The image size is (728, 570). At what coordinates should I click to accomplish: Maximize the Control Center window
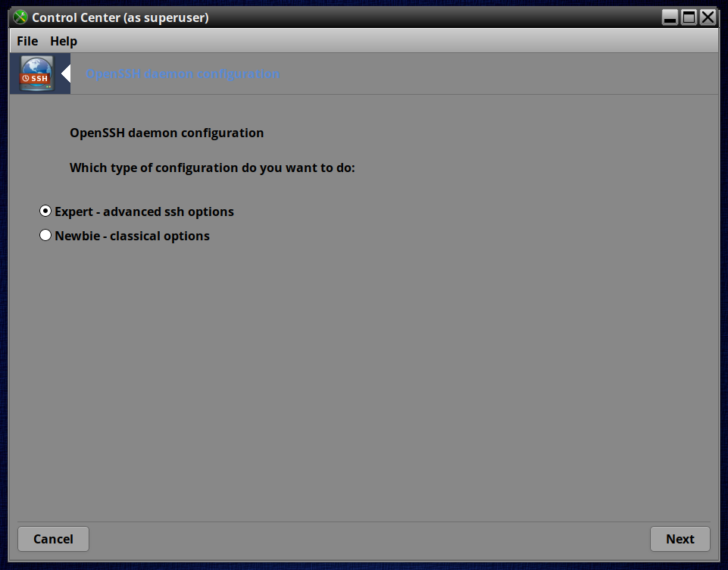pos(689,17)
